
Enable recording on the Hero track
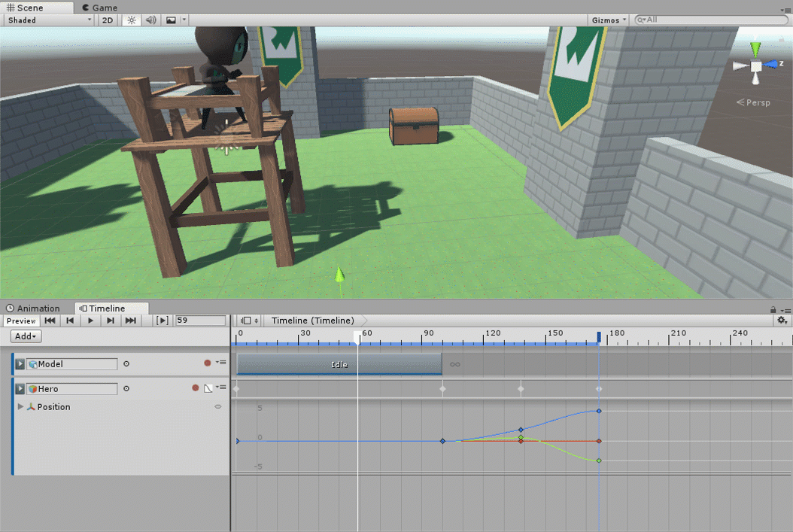click(195, 388)
